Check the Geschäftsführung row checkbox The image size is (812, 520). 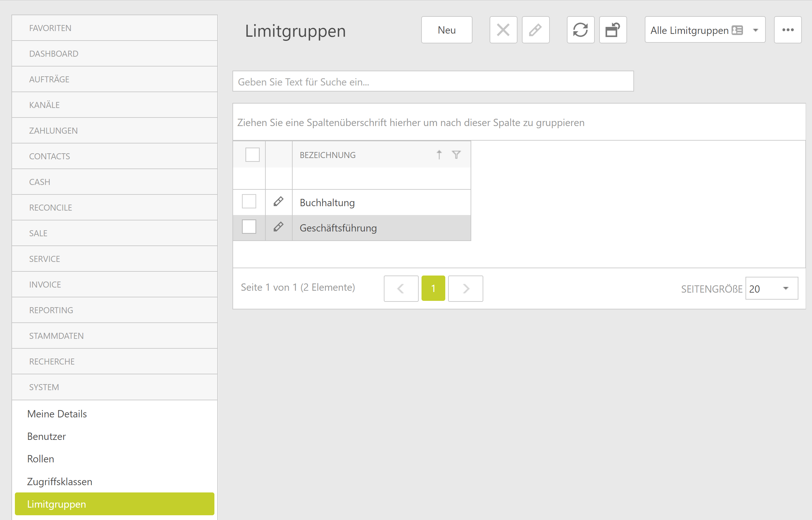click(249, 227)
